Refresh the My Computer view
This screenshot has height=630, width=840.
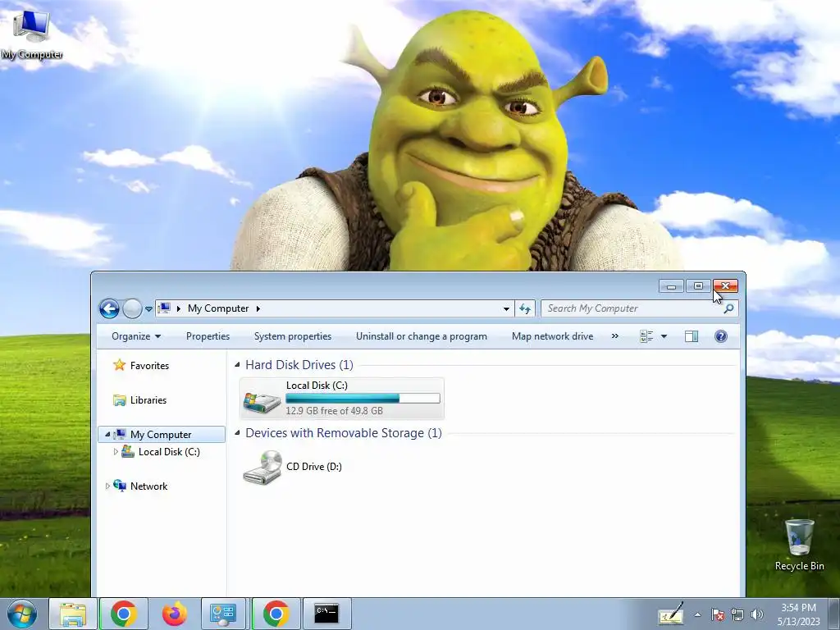coord(525,308)
